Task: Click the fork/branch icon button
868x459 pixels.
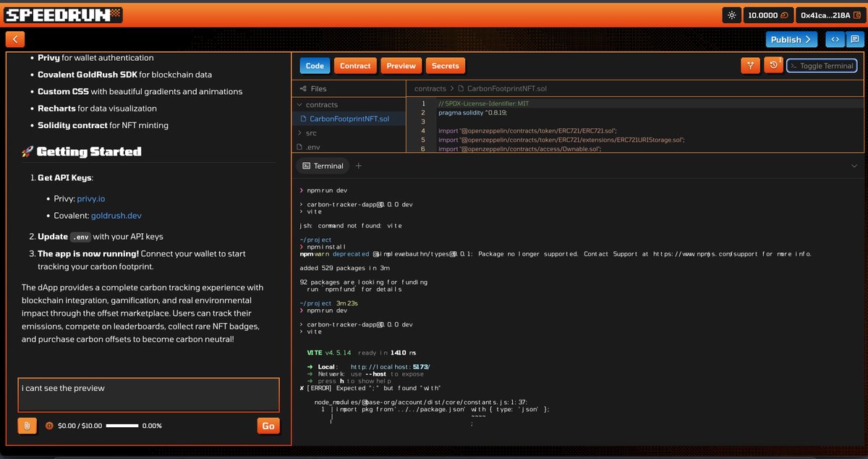Action: coord(750,65)
